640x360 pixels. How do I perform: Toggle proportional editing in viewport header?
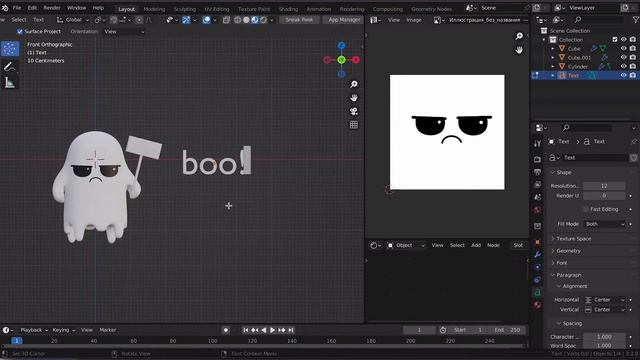139,20
